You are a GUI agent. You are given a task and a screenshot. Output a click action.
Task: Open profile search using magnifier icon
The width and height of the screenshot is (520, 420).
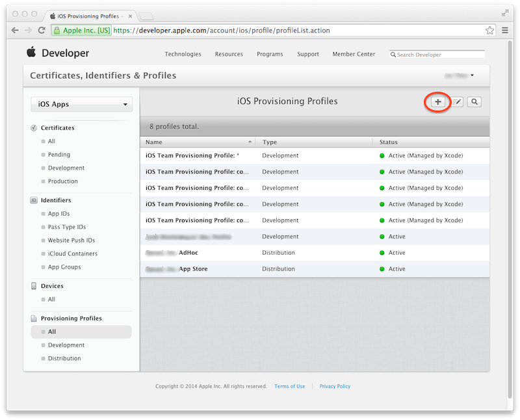pyautogui.click(x=474, y=102)
